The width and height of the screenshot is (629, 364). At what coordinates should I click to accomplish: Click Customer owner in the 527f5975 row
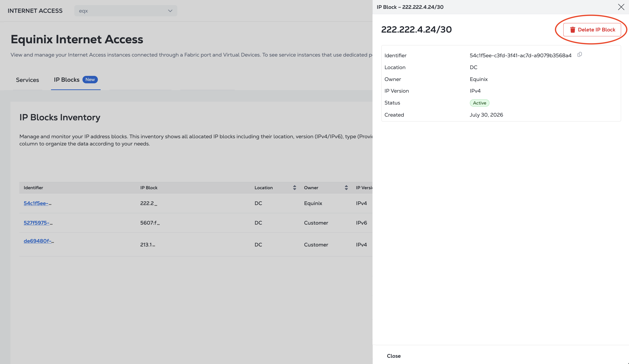pyautogui.click(x=316, y=223)
